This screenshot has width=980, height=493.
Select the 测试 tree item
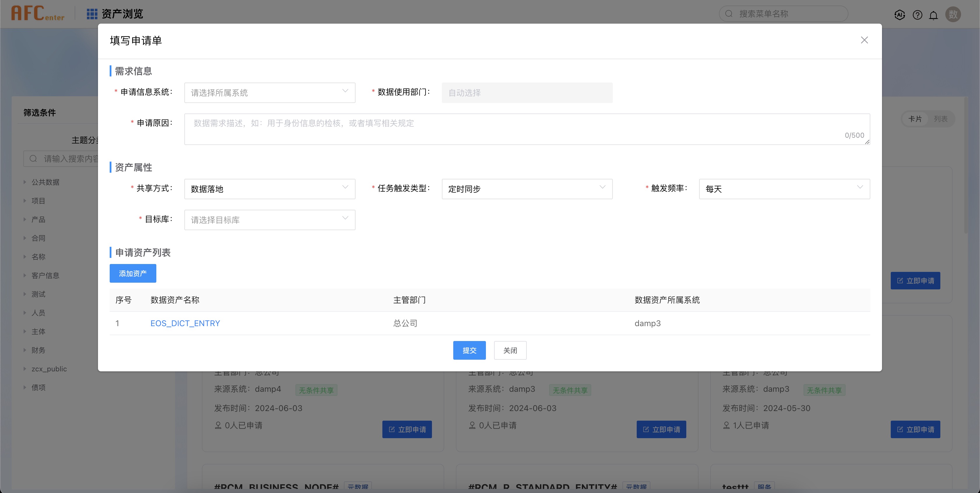click(38, 294)
